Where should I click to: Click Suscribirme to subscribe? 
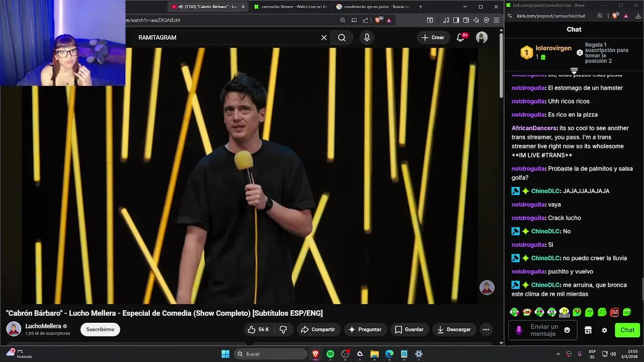point(100,330)
